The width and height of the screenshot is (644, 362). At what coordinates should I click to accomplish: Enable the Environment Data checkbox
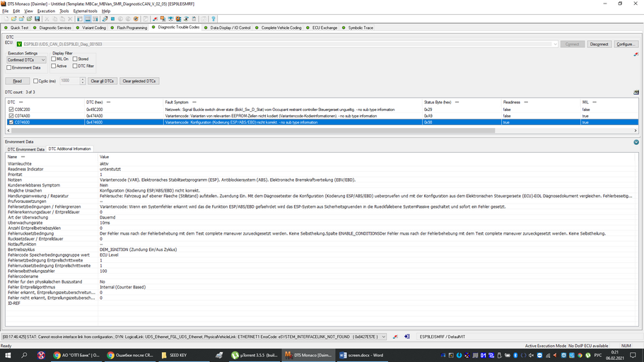point(9,67)
